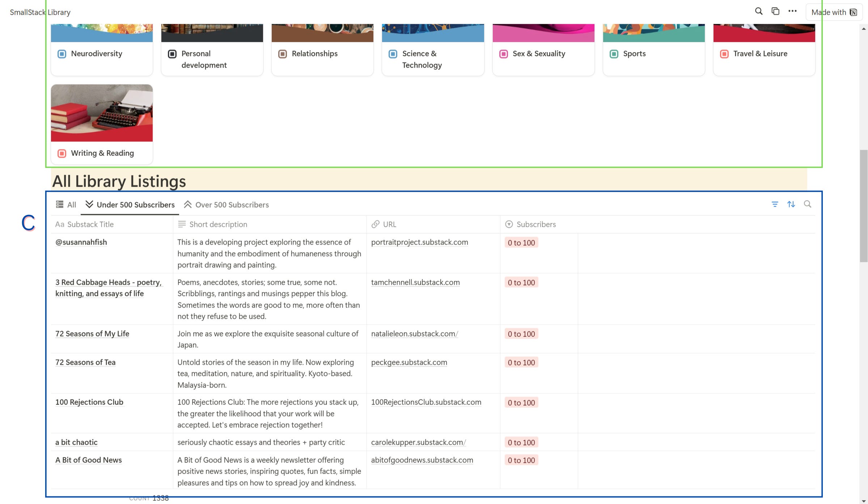Click the Sports card icon
The width and height of the screenshot is (868, 504).
614,54
